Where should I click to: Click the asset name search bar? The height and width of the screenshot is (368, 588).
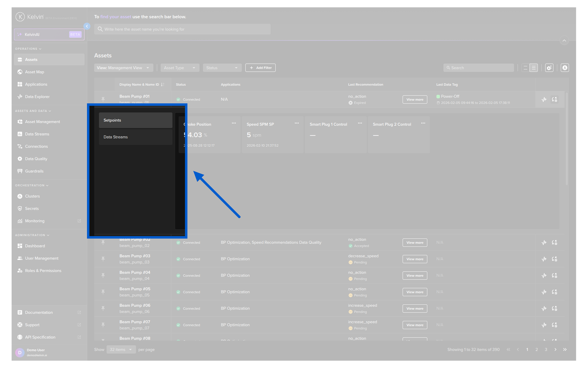182,29
